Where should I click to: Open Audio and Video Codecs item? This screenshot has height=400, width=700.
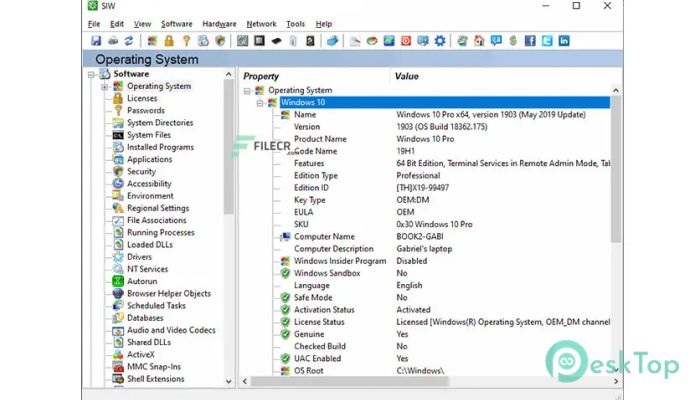coord(171,330)
